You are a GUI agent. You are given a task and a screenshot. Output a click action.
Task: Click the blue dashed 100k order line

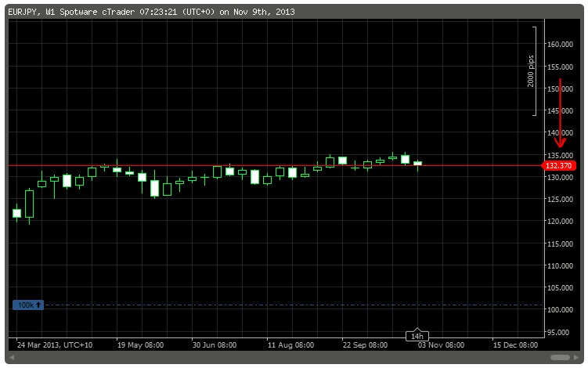click(294, 305)
